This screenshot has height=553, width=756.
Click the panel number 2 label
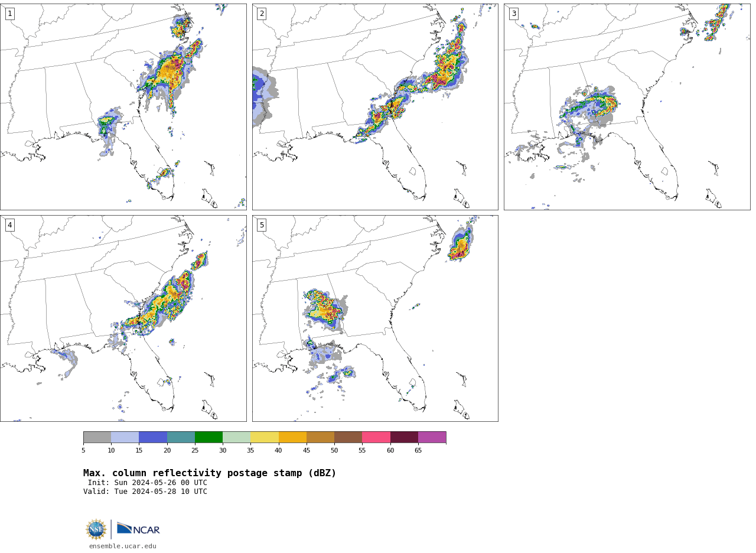[x=262, y=14]
